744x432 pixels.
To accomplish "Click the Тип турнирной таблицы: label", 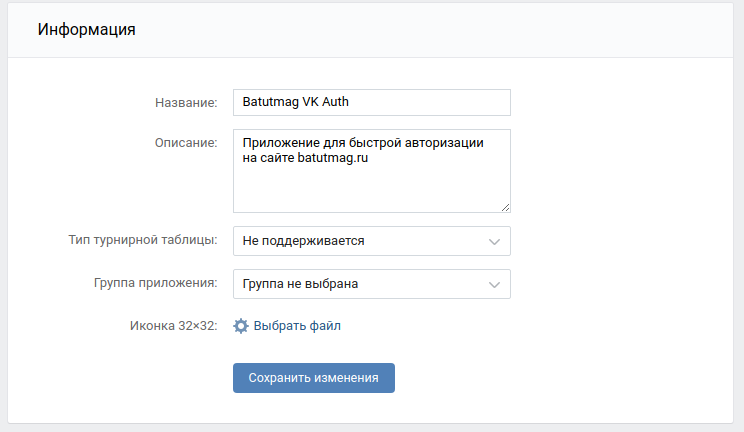I will pyautogui.click(x=142, y=240).
